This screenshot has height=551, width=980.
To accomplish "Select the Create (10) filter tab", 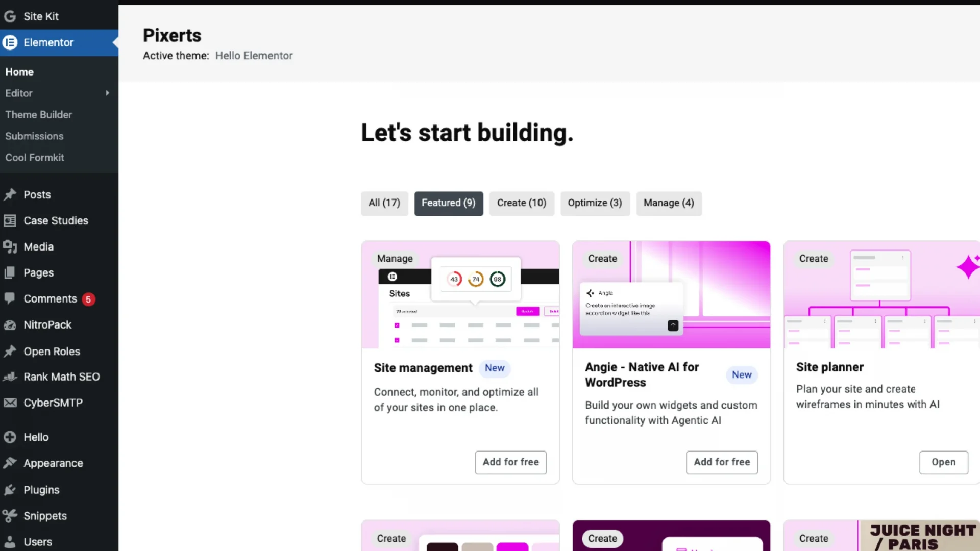I will click(522, 203).
